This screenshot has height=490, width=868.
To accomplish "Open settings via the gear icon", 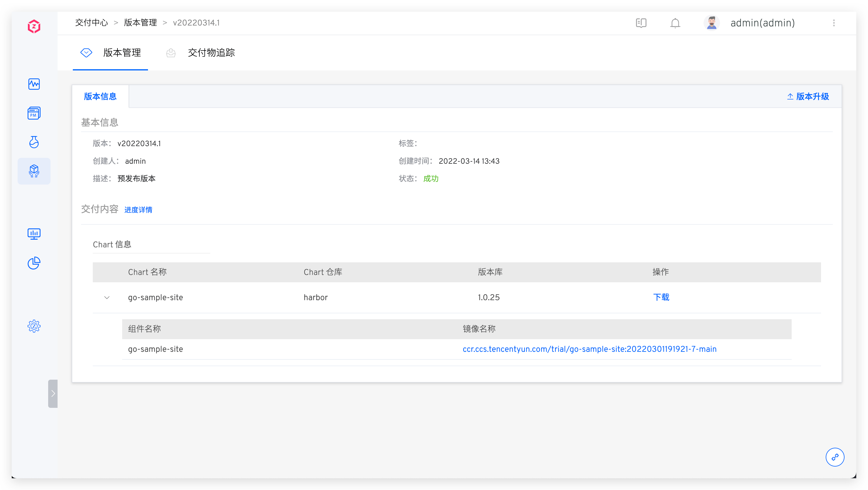I will (x=34, y=326).
